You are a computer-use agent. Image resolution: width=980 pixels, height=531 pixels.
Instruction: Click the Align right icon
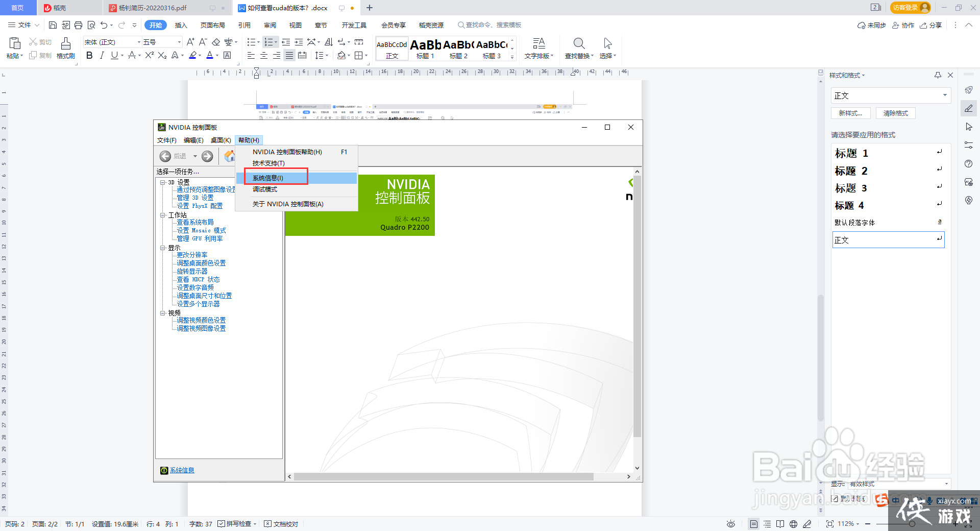[x=277, y=55]
